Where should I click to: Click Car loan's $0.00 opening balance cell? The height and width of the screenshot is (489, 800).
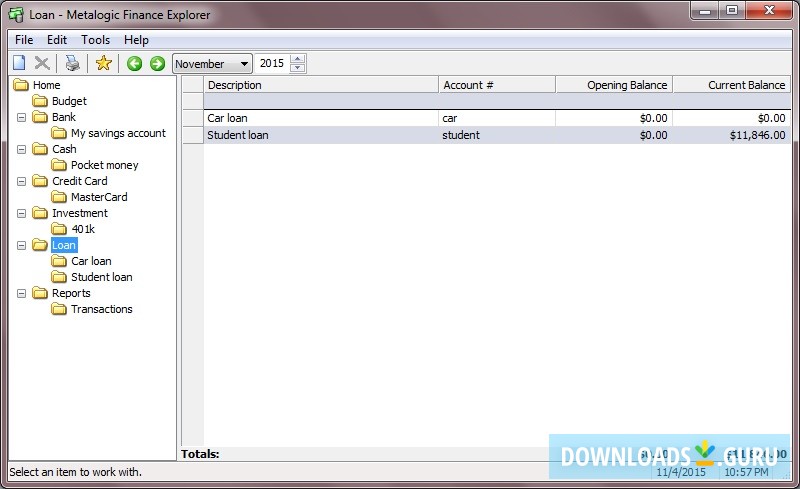614,118
